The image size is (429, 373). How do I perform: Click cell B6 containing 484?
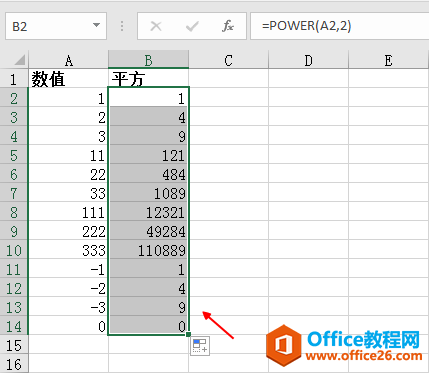pos(149,173)
